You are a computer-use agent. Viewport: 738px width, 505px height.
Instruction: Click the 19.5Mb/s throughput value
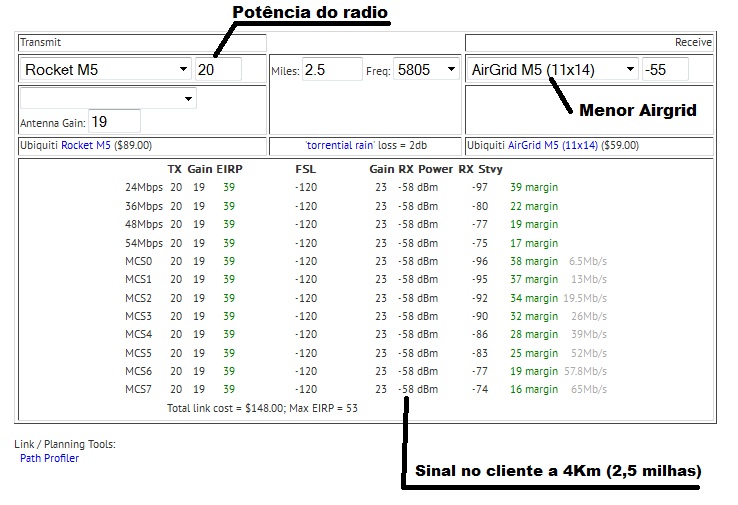585,298
